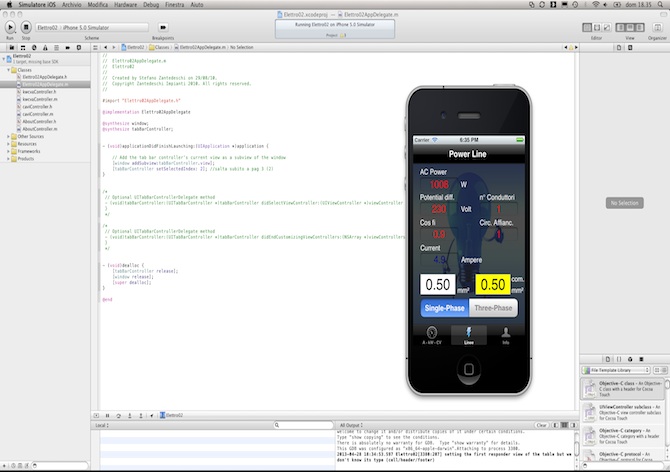Image resolution: width=670 pixels, height=472 pixels.
Task: Toggle the Navigator pane view button
Action: click(620, 27)
